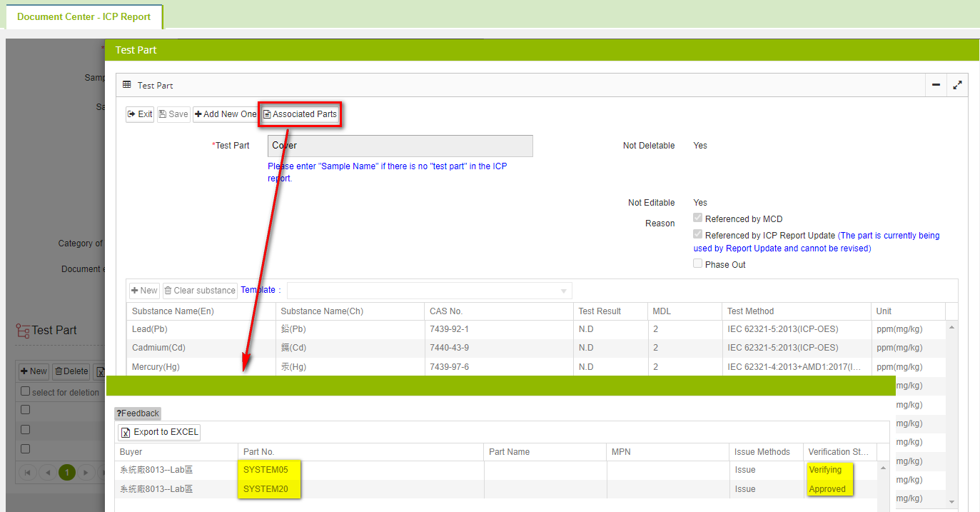Click the Approved status cell
The height and width of the screenshot is (512, 980).
pyautogui.click(x=827, y=489)
